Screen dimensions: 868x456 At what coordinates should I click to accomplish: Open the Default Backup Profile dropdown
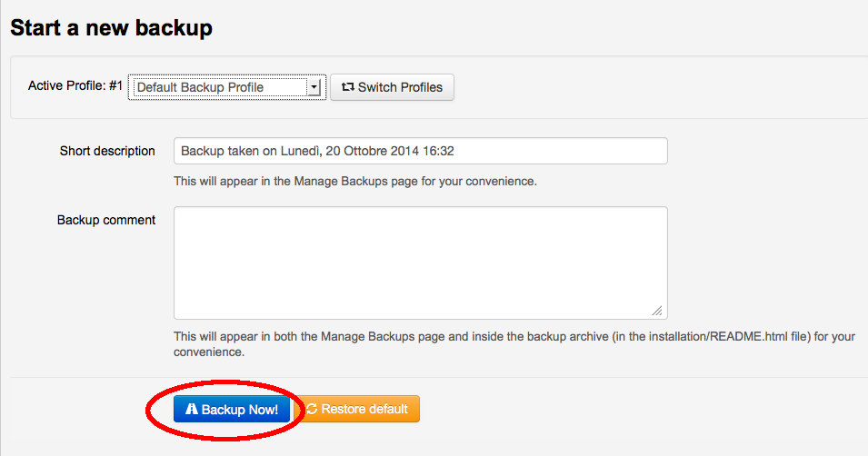pos(226,88)
